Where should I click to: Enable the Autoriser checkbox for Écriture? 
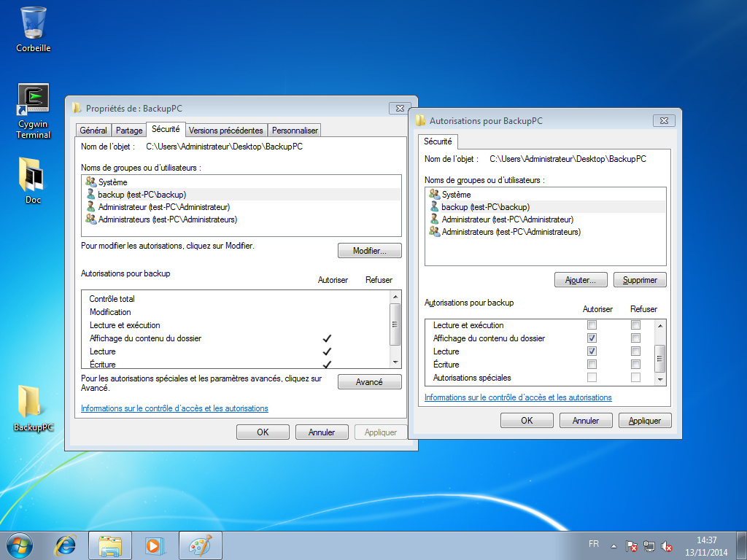click(x=592, y=365)
